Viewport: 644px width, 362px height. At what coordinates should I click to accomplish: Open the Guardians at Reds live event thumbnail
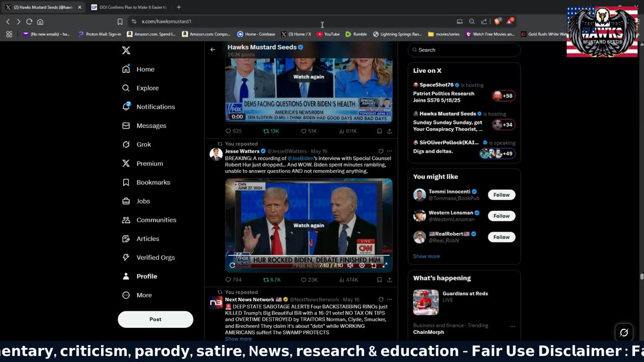click(426, 302)
